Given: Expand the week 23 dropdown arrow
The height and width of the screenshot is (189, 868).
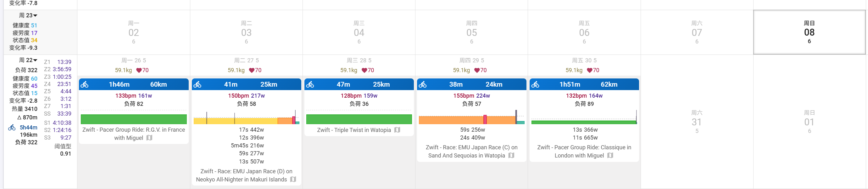Looking at the screenshot, I should [35, 15].
